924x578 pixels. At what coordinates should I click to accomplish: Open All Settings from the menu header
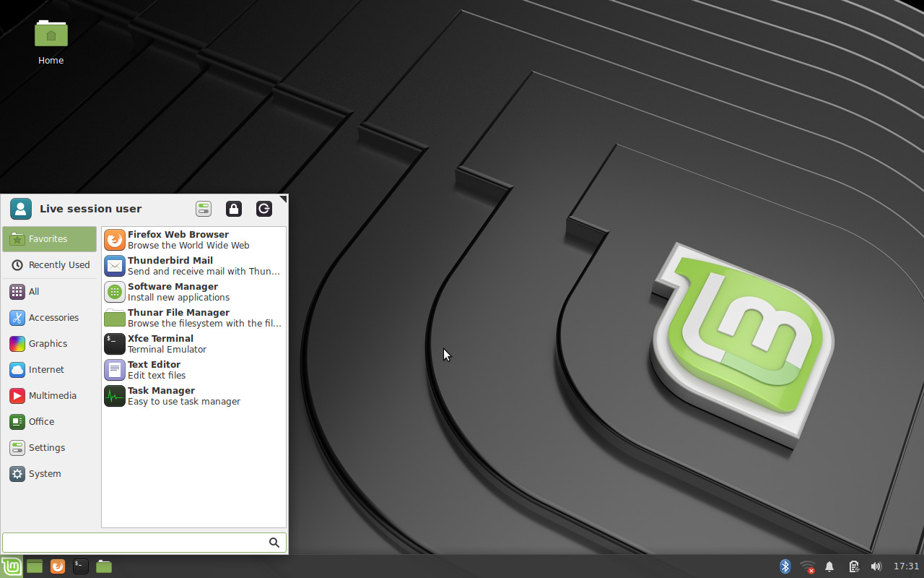click(x=203, y=208)
